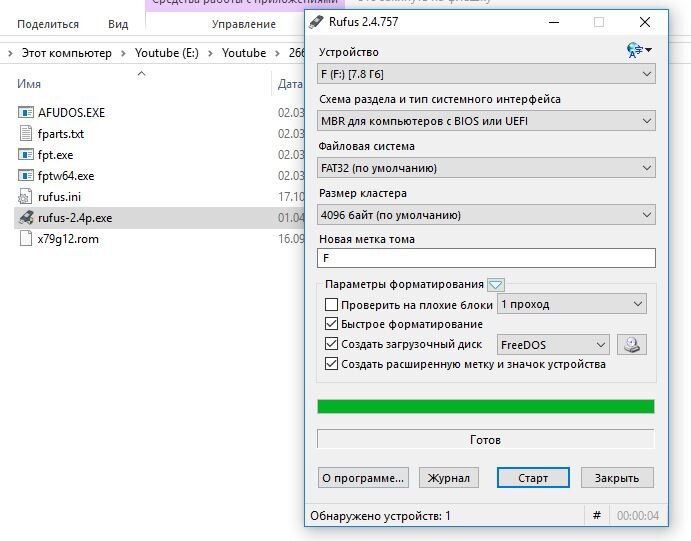Open the Поделиться ribbon tab in Explorer
This screenshot has height=541, width=691.
tap(48, 24)
